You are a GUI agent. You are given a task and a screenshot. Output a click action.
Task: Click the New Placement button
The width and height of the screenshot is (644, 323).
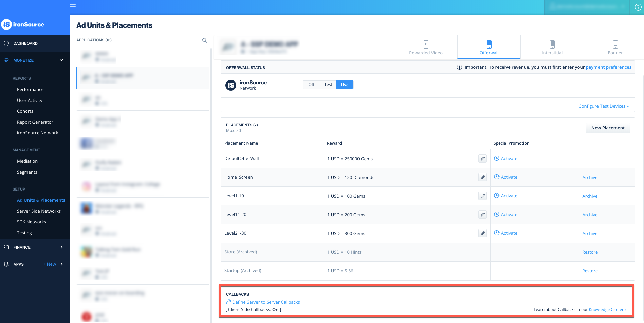point(608,128)
